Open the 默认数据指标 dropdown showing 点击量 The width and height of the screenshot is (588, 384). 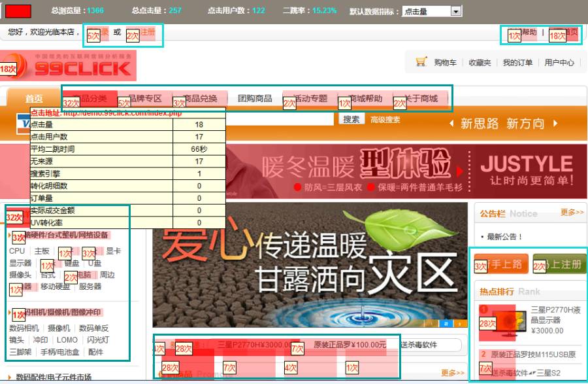(x=432, y=11)
